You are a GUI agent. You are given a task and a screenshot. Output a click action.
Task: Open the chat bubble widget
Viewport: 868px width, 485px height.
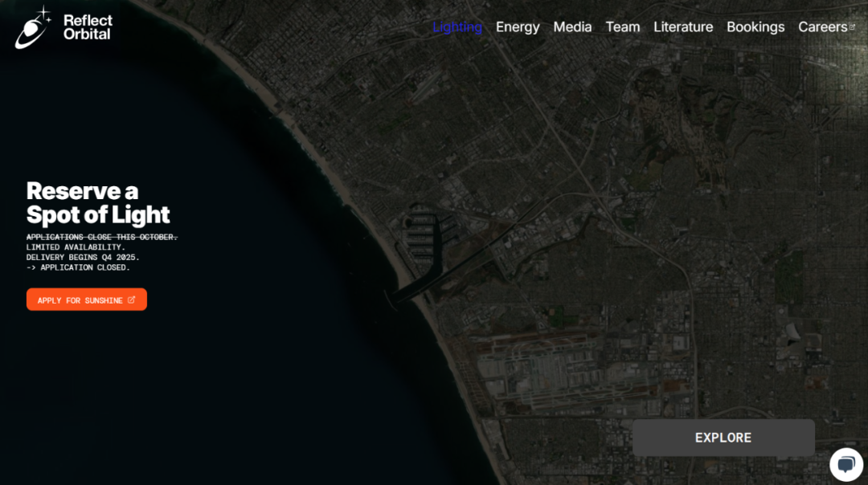(845, 464)
